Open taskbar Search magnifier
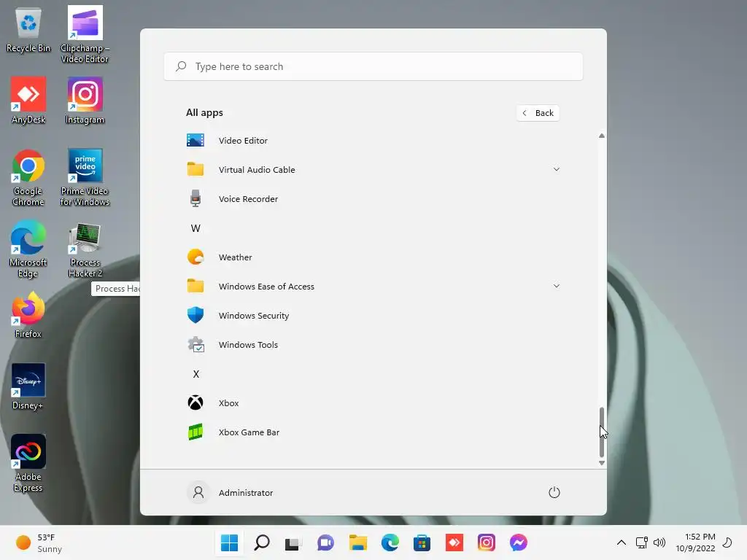The height and width of the screenshot is (560, 747). [x=262, y=542]
